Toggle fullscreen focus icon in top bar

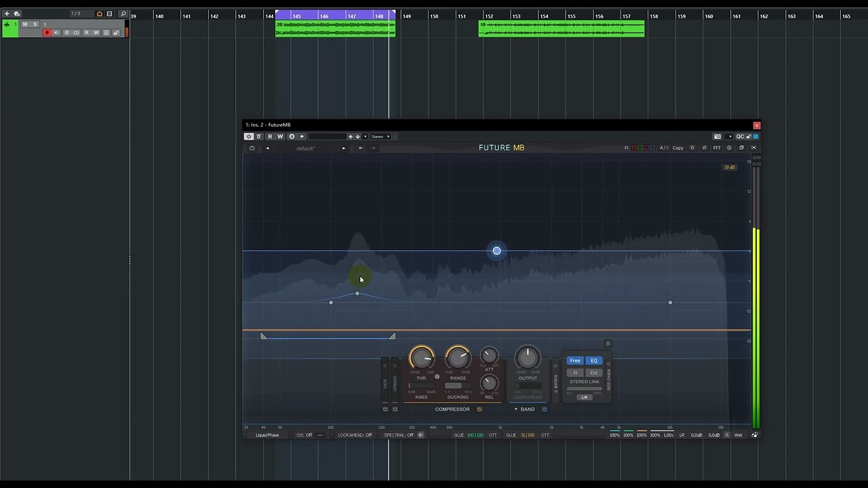753,148
